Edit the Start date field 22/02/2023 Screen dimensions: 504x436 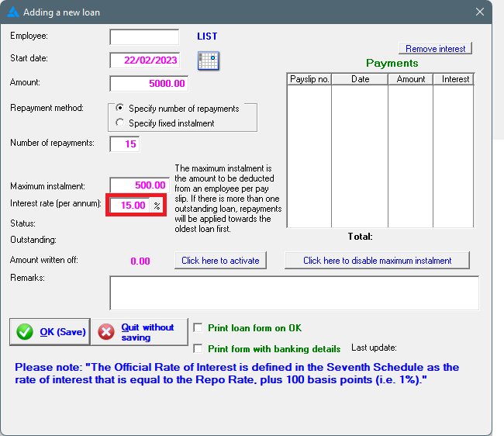(145, 61)
